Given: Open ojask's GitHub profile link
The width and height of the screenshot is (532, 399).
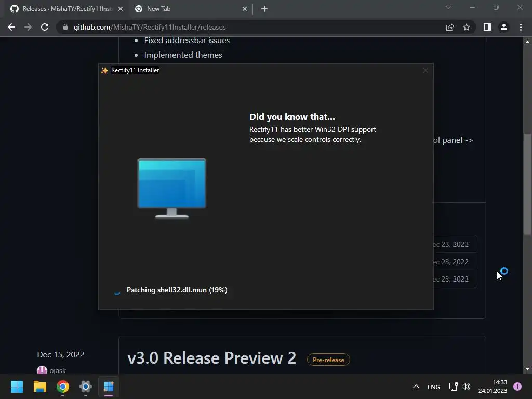Looking at the screenshot, I should [x=58, y=370].
